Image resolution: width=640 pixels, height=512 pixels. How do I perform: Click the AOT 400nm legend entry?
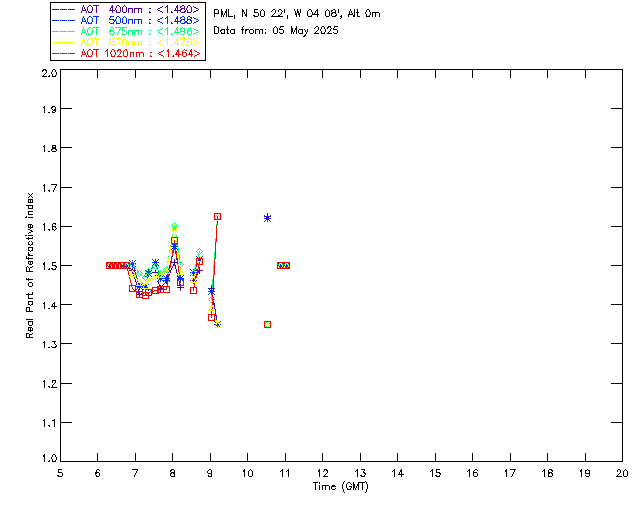click(x=126, y=9)
